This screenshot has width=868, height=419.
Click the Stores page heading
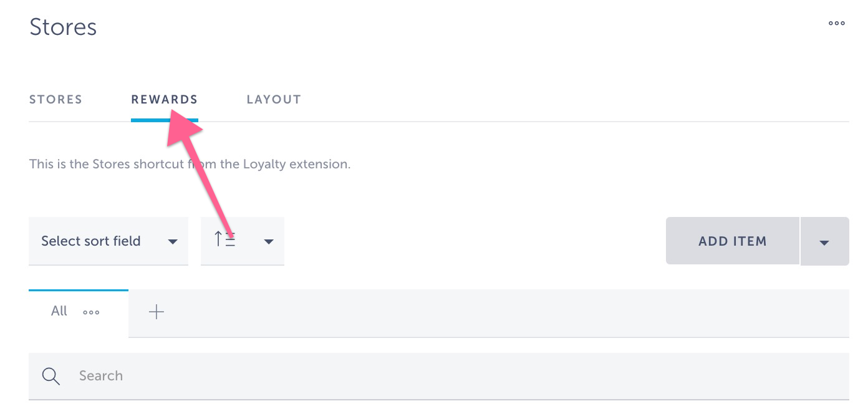63,27
